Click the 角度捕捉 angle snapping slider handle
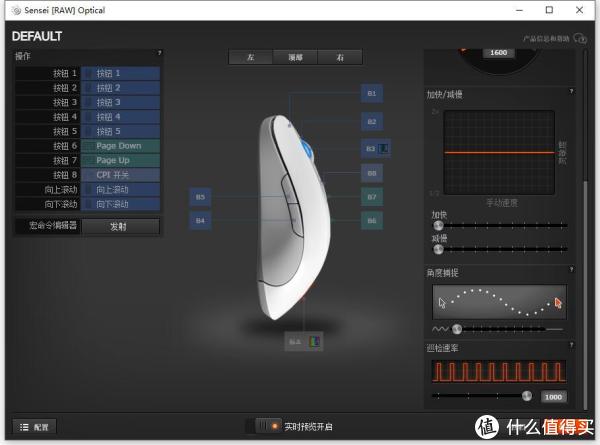 (457, 329)
